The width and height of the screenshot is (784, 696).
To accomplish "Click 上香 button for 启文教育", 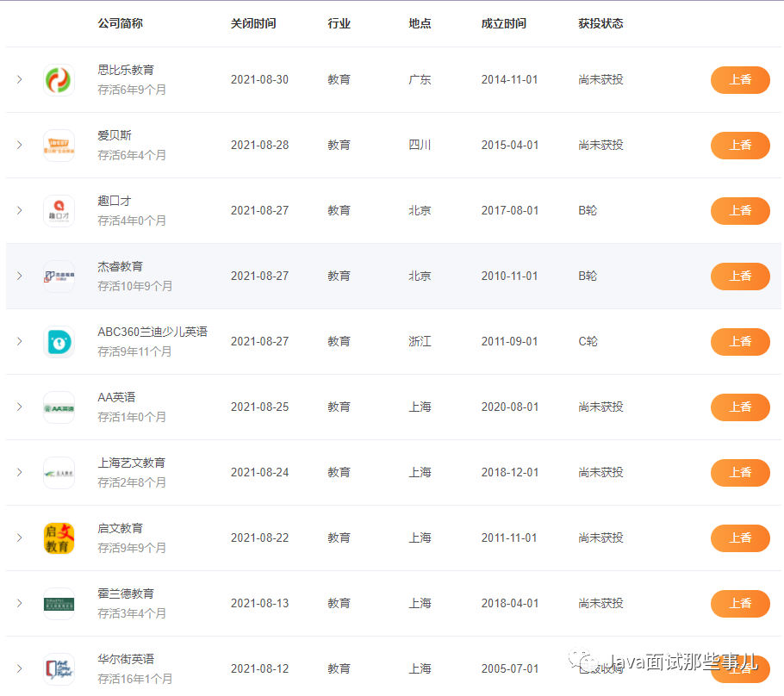I will click(740, 538).
